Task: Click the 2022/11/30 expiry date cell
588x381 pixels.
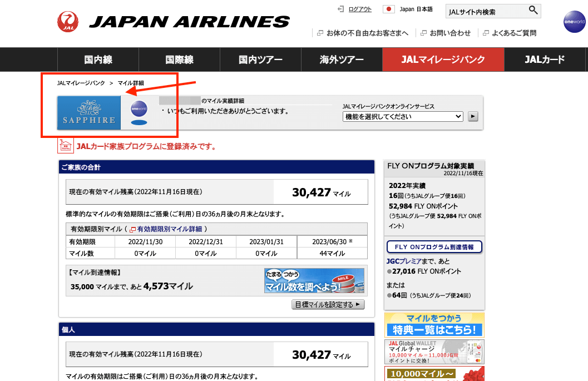Action: pyautogui.click(x=145, y=242)
